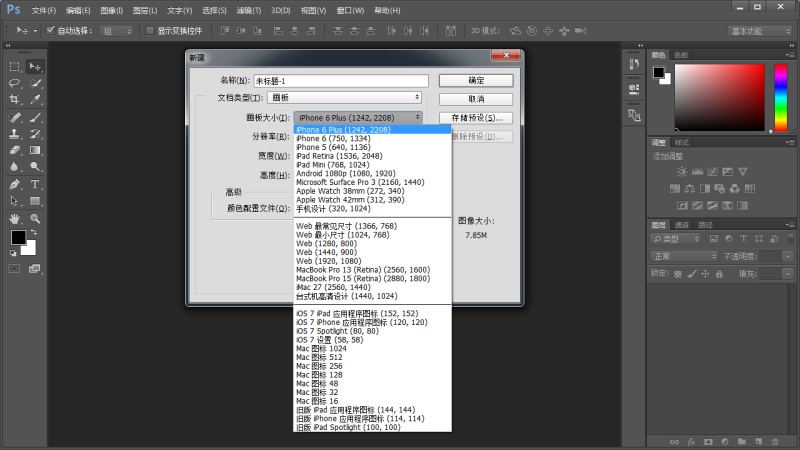
Task: Click the hue spectrum slider in Color panel
Action: pyautogui.click(x=781, y=97)
